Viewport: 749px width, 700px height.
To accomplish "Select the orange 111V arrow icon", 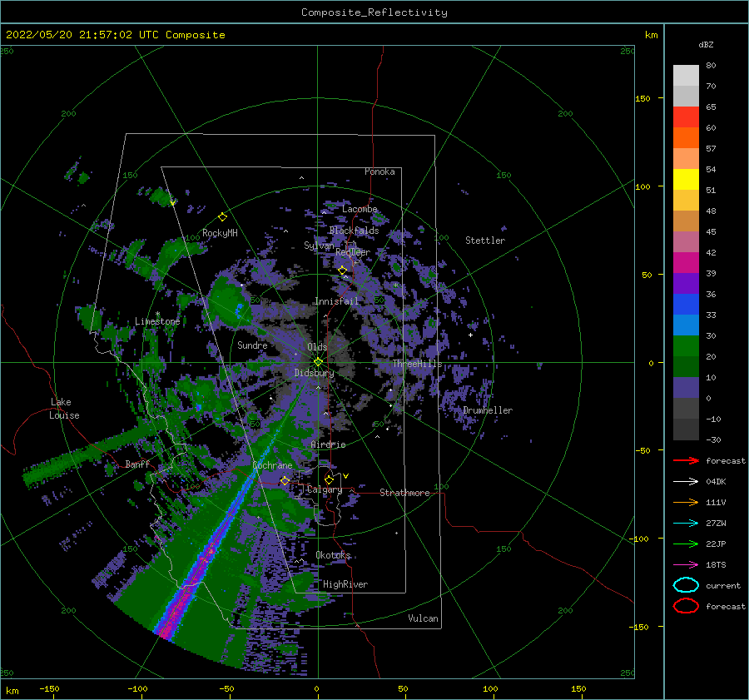I will pos(686,502).
